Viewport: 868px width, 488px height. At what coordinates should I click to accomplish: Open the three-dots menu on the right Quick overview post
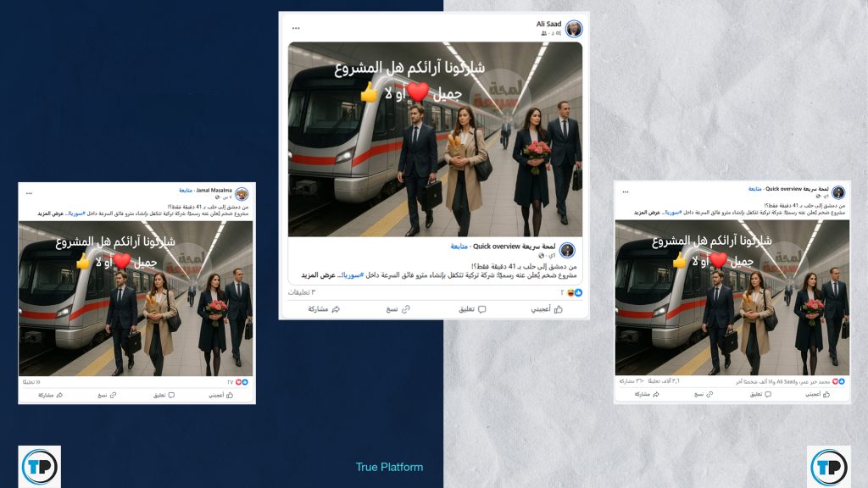[x=626, y=192]
